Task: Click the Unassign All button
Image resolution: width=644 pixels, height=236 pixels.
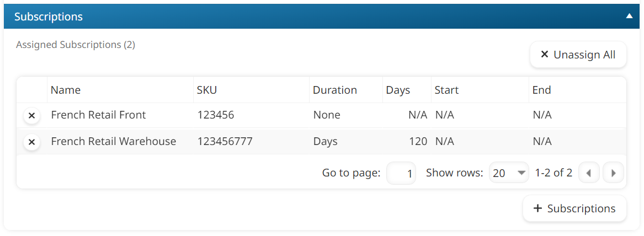Action: click(578, 55)
